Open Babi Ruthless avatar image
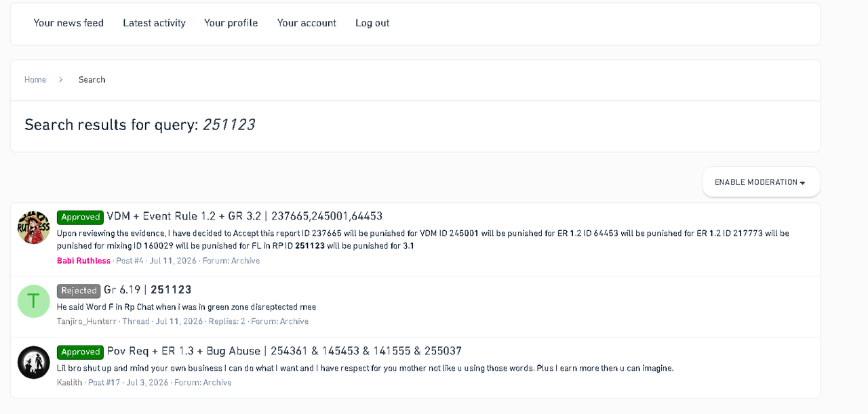Image resolution: width=868 pixels, height=414 pixels. coord(34,228)
